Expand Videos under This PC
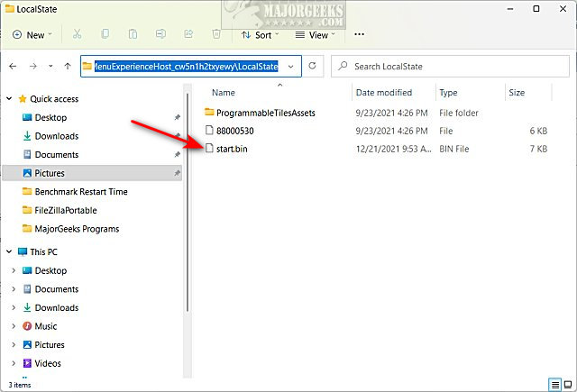 tap(14, 363)
